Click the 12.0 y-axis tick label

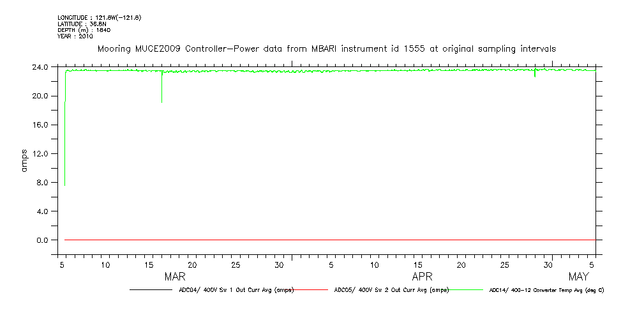point(40,153)
